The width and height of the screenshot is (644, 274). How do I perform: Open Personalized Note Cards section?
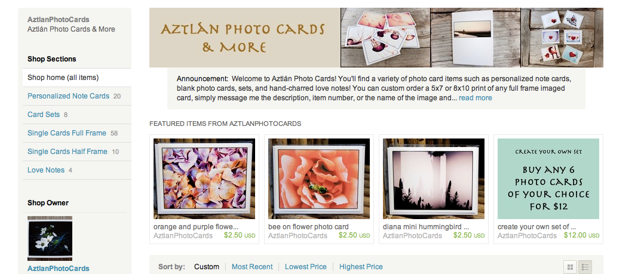[68, 96]
